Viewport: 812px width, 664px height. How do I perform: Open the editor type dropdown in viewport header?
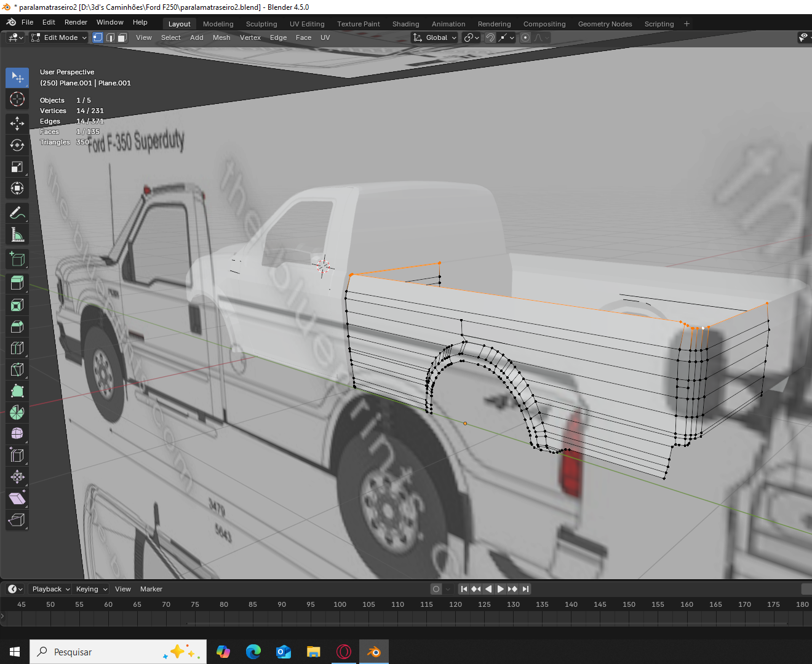pyautogui.click(x=15, y=38)
